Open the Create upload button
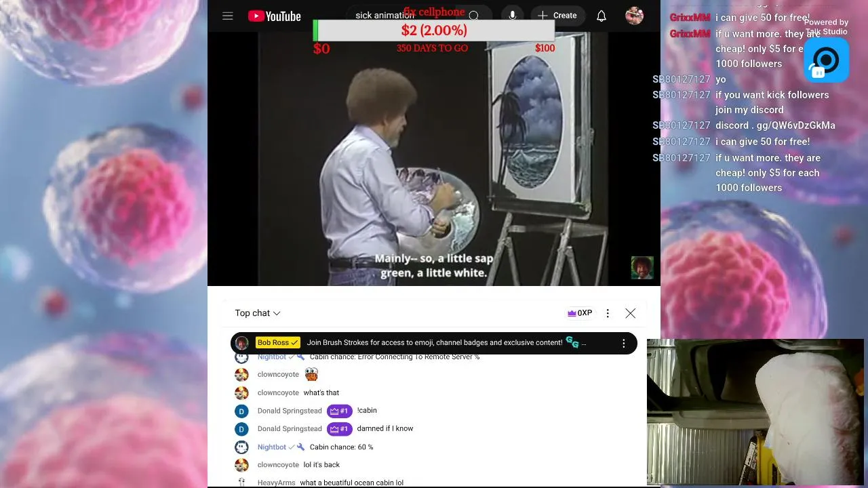 [558, 16]
